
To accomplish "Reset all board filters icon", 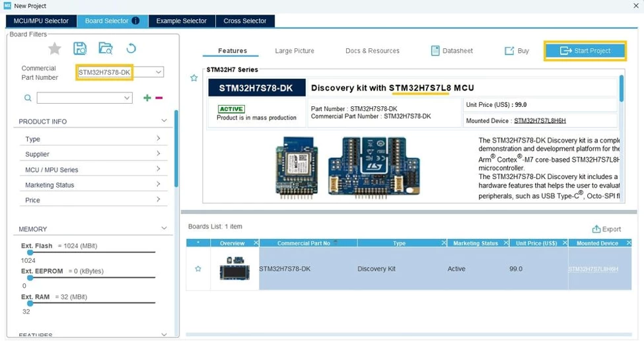I will [131, 48].
